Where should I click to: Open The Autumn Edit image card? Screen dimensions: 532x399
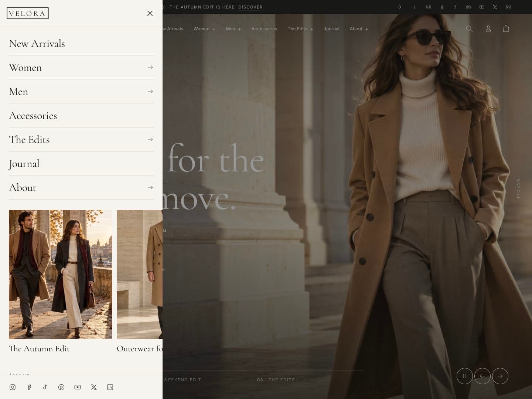click(61, 274)
